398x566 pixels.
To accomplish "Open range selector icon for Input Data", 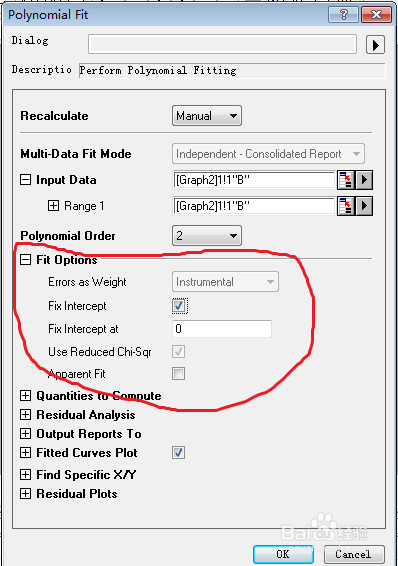I will pos(346,180).
